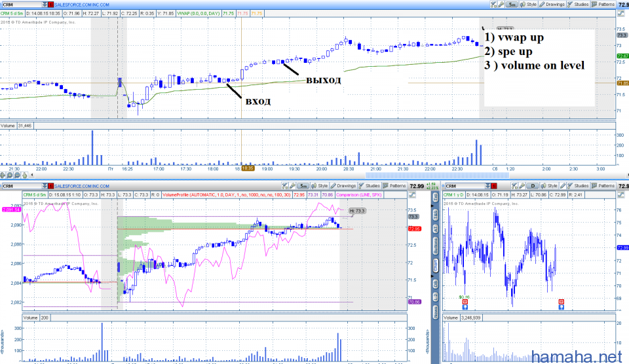The width and height of the screenshot is (629, 364).
Task: Open Patterns menu in bottom-left chart
Action: tap(394, 186)
